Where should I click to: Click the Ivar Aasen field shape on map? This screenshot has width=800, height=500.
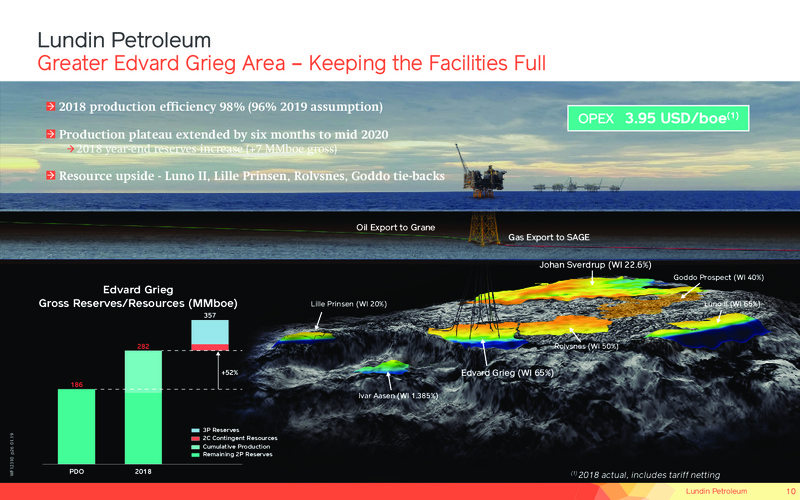[x=382, y=367]
